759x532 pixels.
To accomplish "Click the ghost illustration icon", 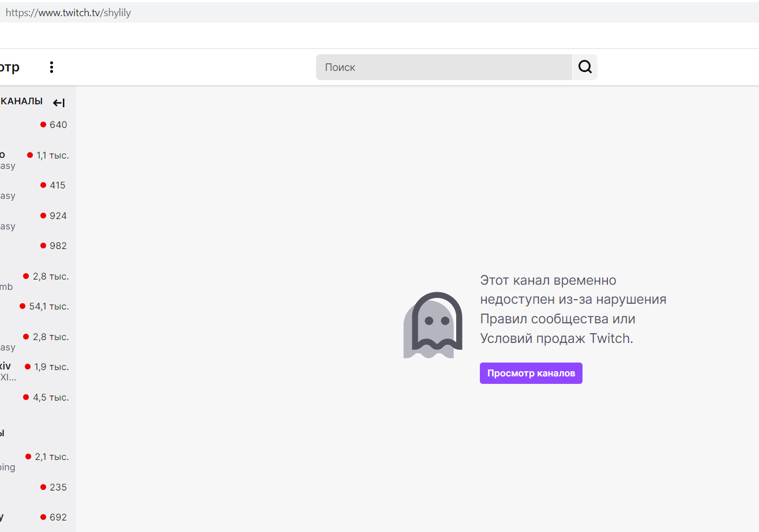I will tap(433, 325).
